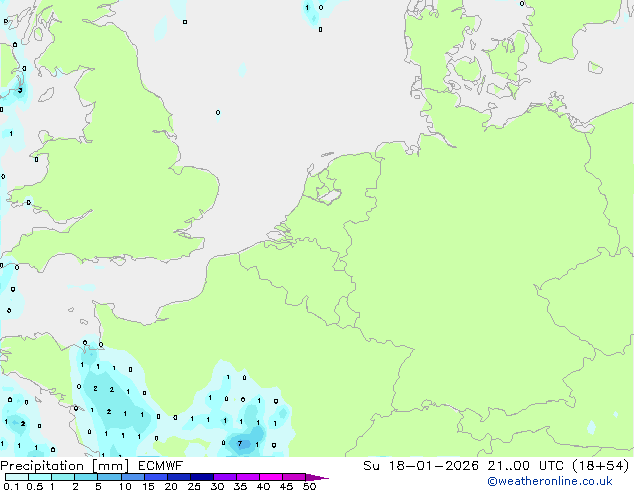Select the 0.5–1 mm legend swatch
Image resolution: width=634 pixels, height=490 pixels.
[x=40, y=477]
